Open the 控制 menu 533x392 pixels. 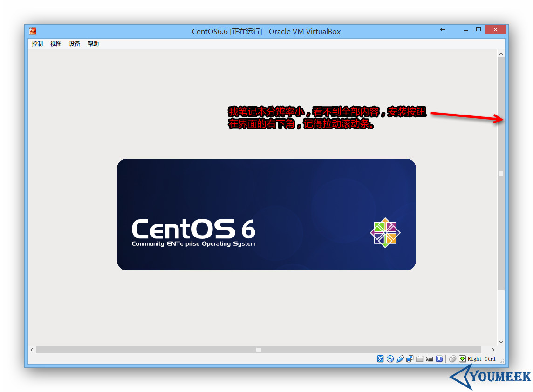(37, 44)
